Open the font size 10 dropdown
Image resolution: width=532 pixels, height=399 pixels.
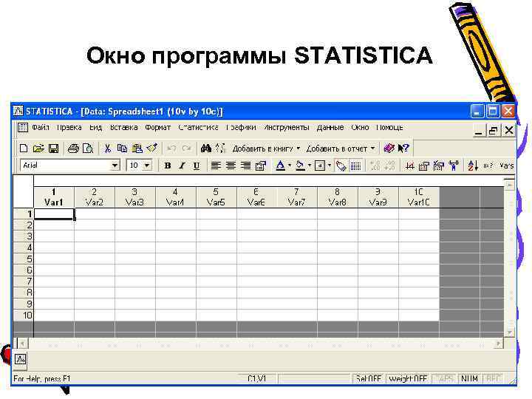click(147, 166)
